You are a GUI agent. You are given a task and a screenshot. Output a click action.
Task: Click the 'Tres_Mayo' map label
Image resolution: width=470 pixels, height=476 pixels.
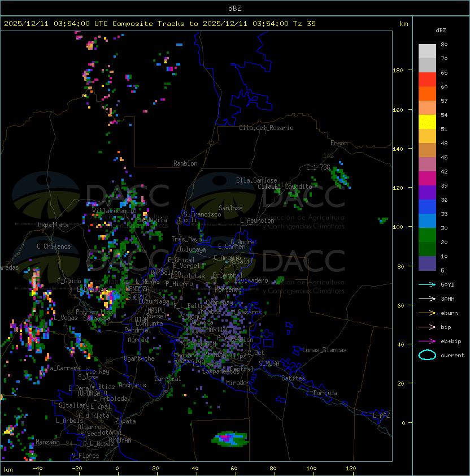(186, 239)
